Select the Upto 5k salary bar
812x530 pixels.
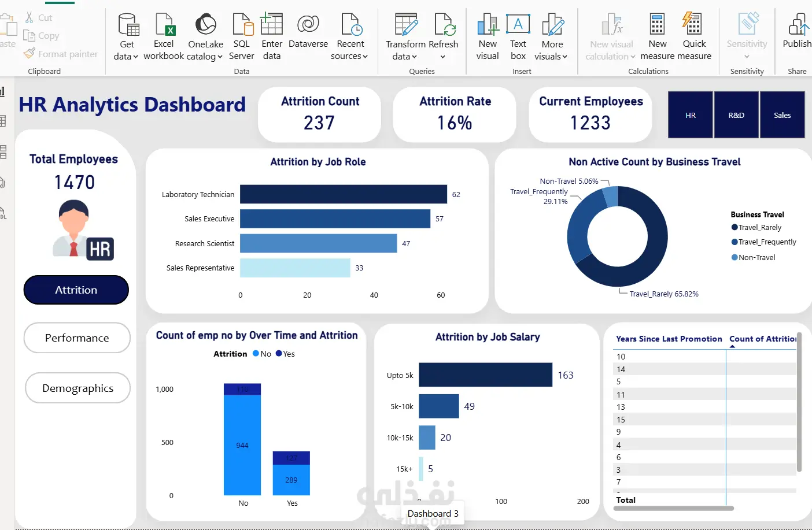[x=485, y=375]
